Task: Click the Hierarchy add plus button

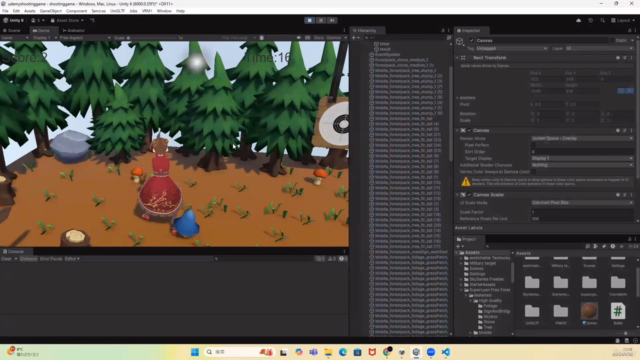Action: tap(354, 38)
